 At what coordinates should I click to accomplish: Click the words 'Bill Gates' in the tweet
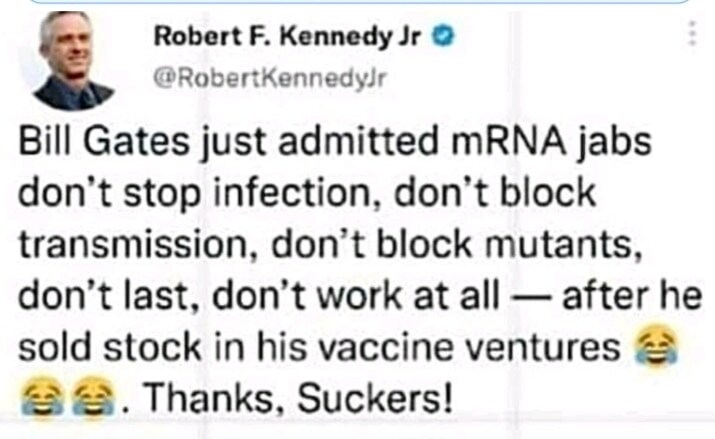92,145
